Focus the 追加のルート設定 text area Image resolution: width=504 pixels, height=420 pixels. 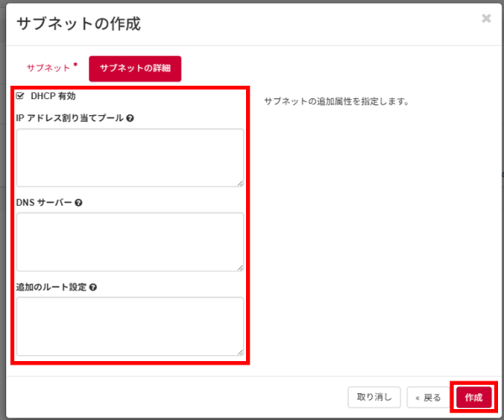pyautogui.click(x=130, y=326)
